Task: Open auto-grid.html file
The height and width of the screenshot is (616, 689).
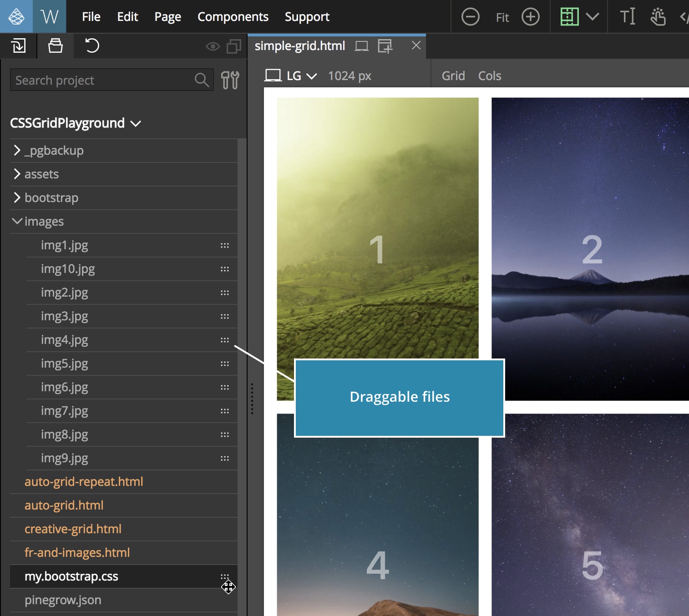Action: (64, 505)
